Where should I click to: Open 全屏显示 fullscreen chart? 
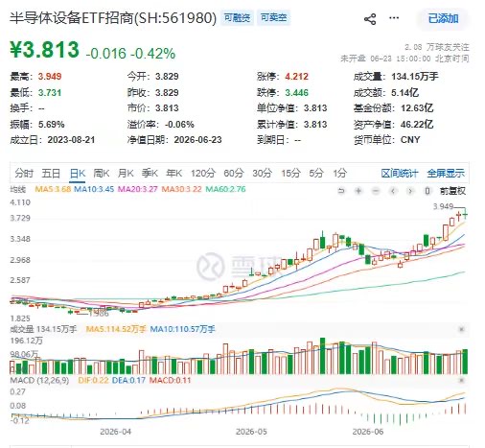446,174
